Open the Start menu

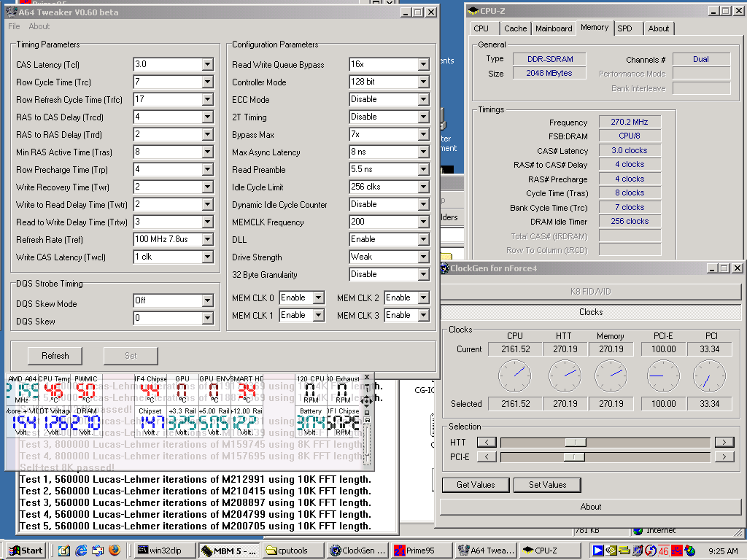(x=26, y=551)
